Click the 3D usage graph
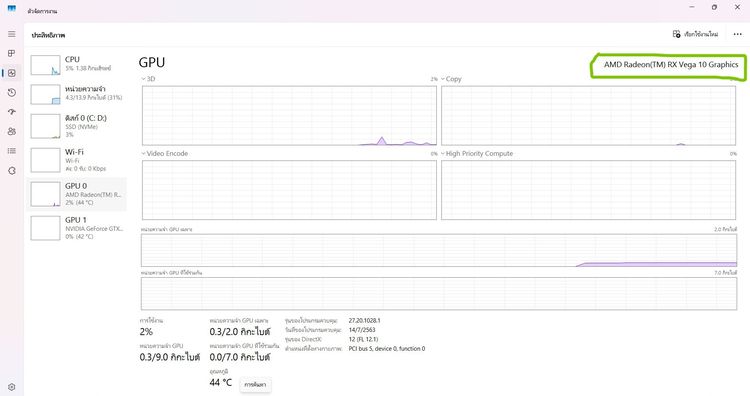 tap(289, 115)
